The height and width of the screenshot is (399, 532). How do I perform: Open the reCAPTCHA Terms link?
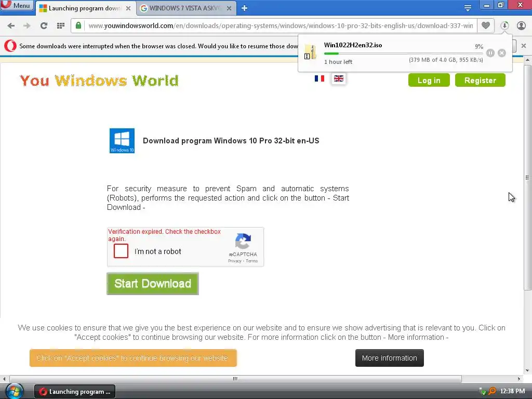point(252,261)
